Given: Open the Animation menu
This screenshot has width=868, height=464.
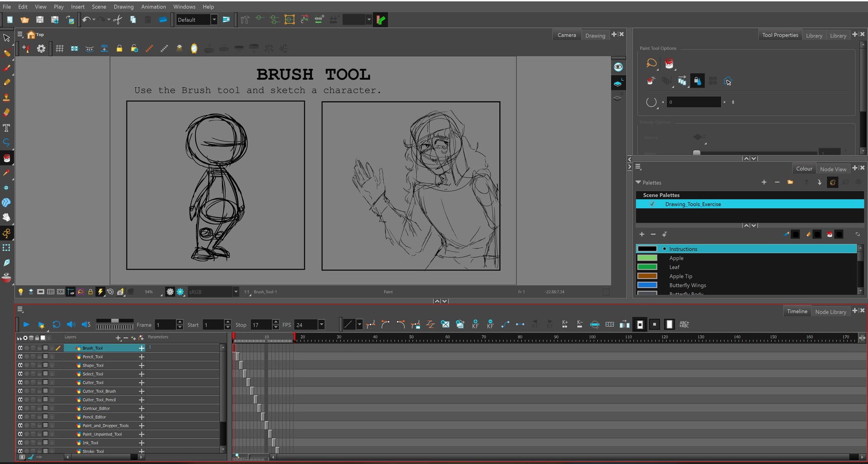Looking at the screenshot, I should [x=153, y=6].
